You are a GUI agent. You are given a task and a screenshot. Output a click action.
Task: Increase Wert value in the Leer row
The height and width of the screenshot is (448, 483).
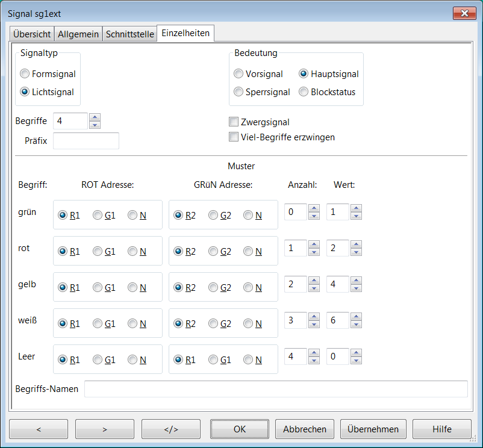(356, 353)
